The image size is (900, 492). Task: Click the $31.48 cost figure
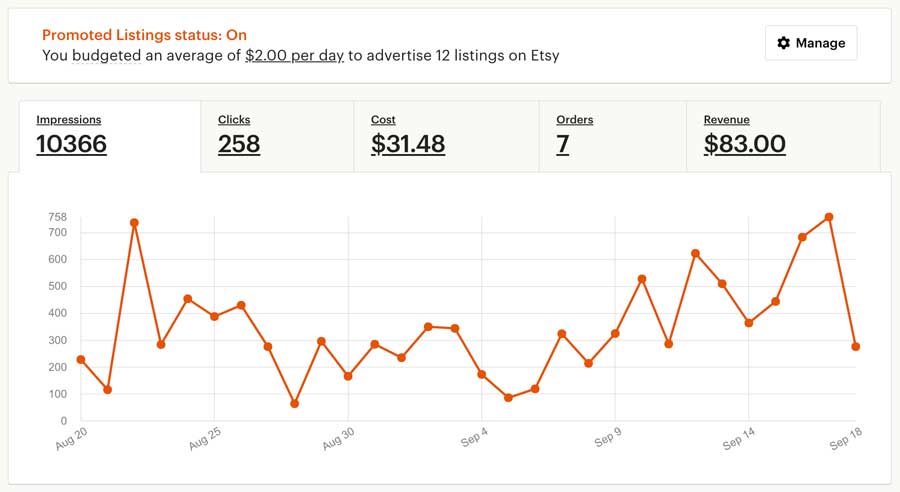408,144
